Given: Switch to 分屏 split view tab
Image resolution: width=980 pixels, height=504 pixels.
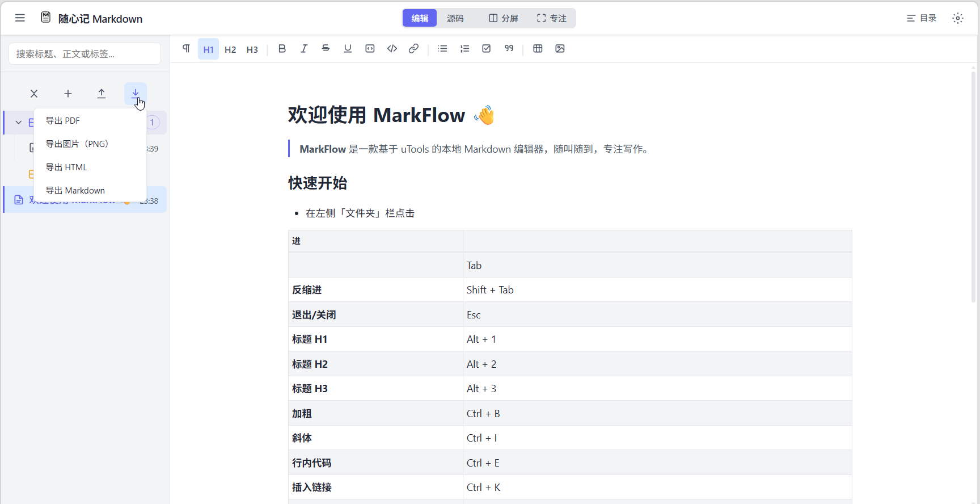Looking at the screenshot, I should pyautogui.click(x=504, y=18).
